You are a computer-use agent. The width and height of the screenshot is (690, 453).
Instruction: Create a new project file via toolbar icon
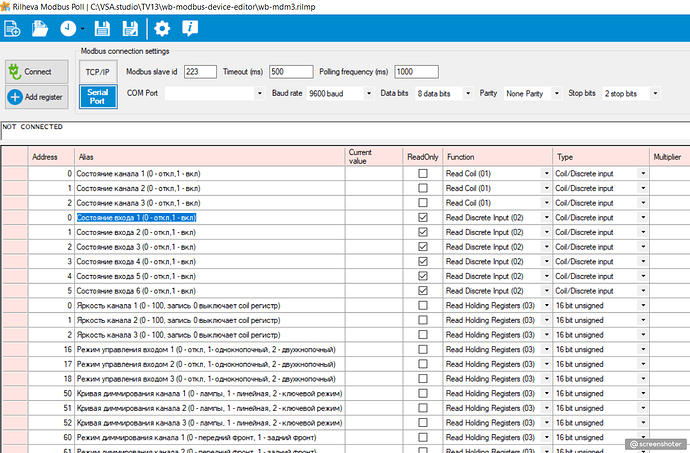[x=12, y=29]
